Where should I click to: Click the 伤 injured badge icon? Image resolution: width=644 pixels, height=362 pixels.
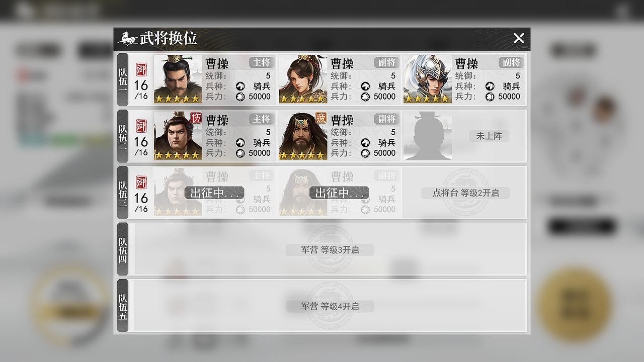(x=196, y=118)
